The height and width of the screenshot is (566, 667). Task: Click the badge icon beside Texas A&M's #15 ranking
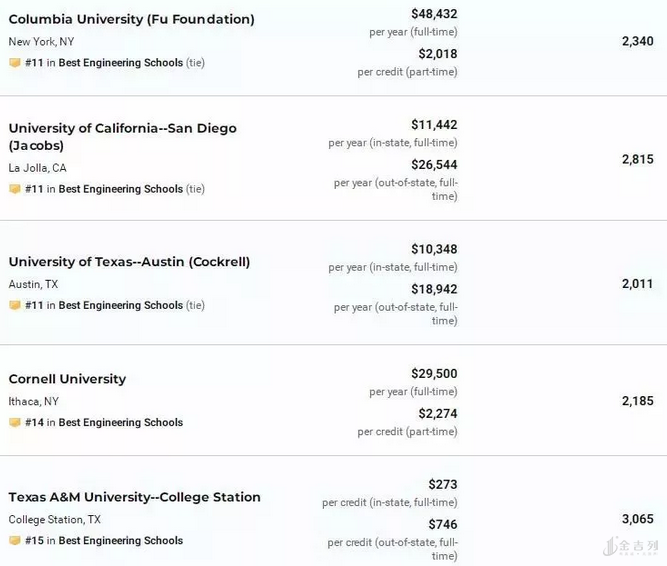(15, 541)
